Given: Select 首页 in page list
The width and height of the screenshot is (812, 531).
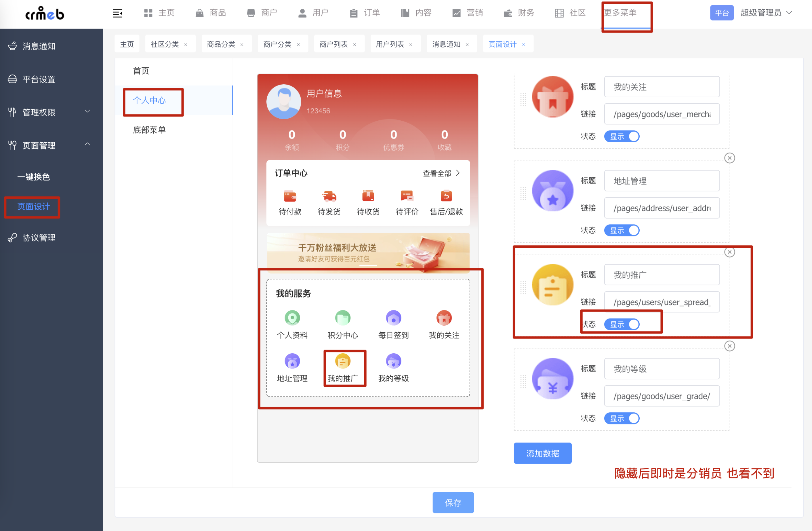Looking at the screenshot, I should coord(141,71).
